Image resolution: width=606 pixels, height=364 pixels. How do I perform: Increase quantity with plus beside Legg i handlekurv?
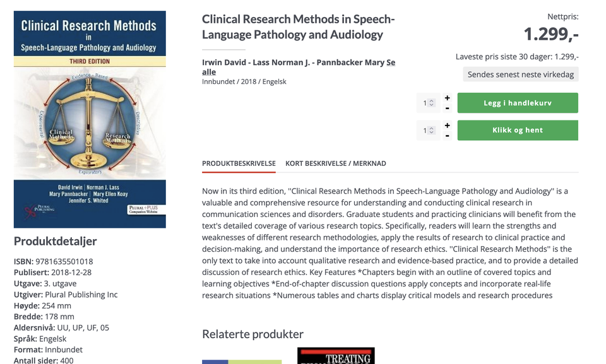click(x=447, y=98)
